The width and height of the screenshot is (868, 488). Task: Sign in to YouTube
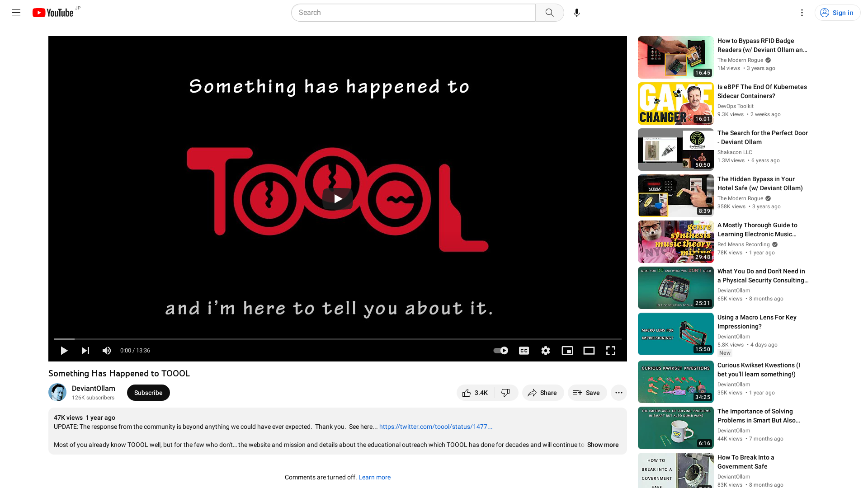(x=837, y=13)
